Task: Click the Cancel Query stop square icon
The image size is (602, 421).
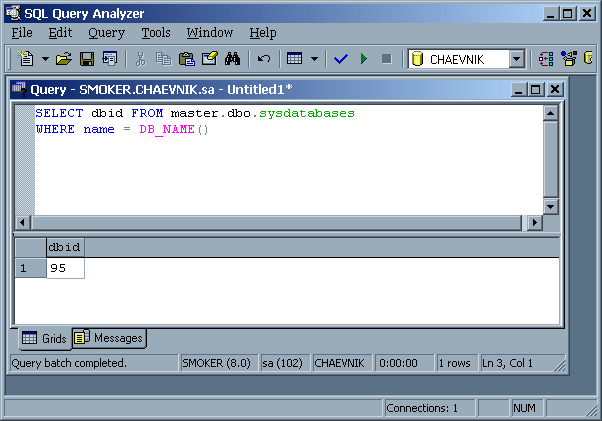Action: [387, 59]
